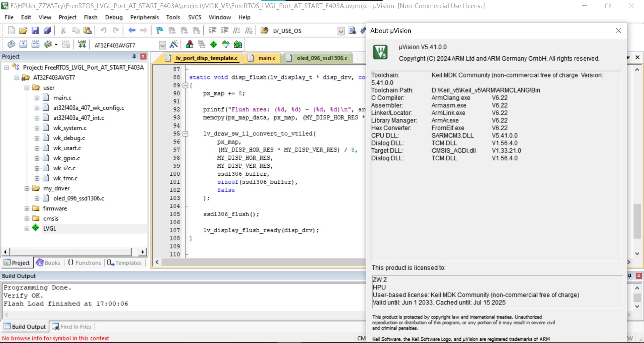This screenshot has width=644, height=343.
Task: Open the batch build dropdown arrow
Action: 56,45
